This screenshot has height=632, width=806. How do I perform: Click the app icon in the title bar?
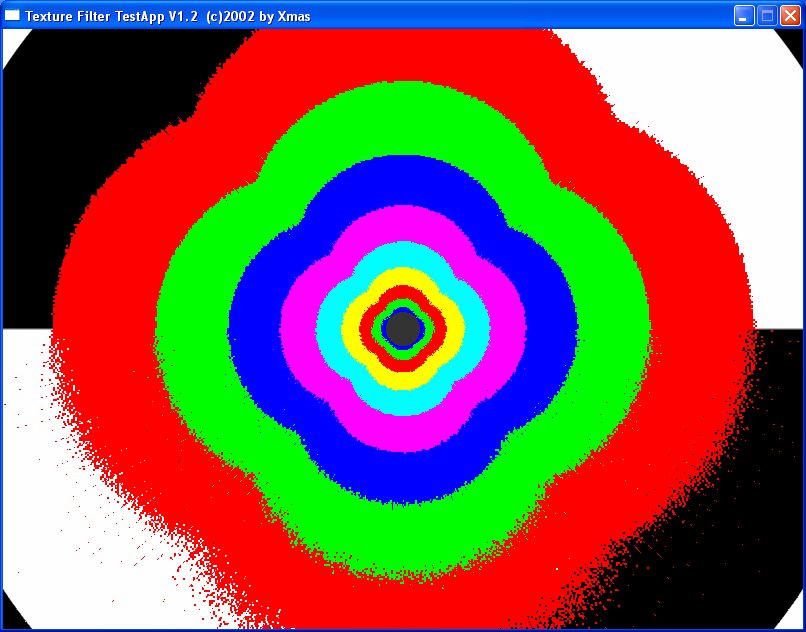(12, 15)
